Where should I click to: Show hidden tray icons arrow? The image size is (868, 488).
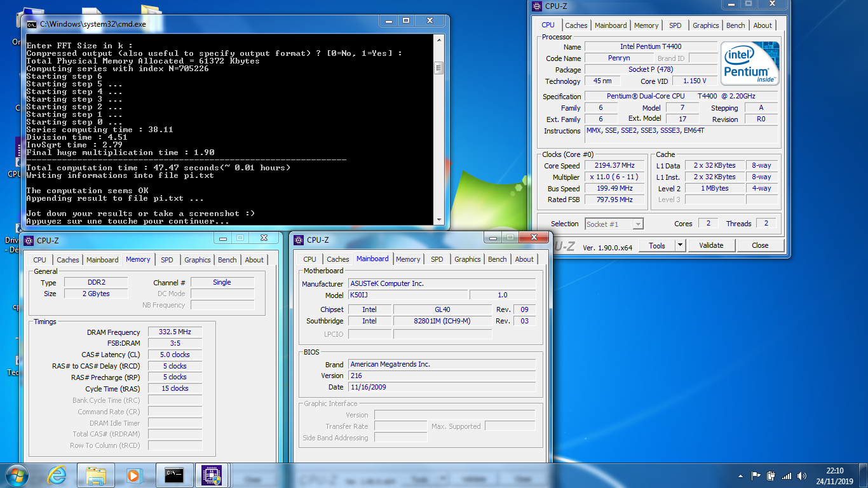pos(741,475)
